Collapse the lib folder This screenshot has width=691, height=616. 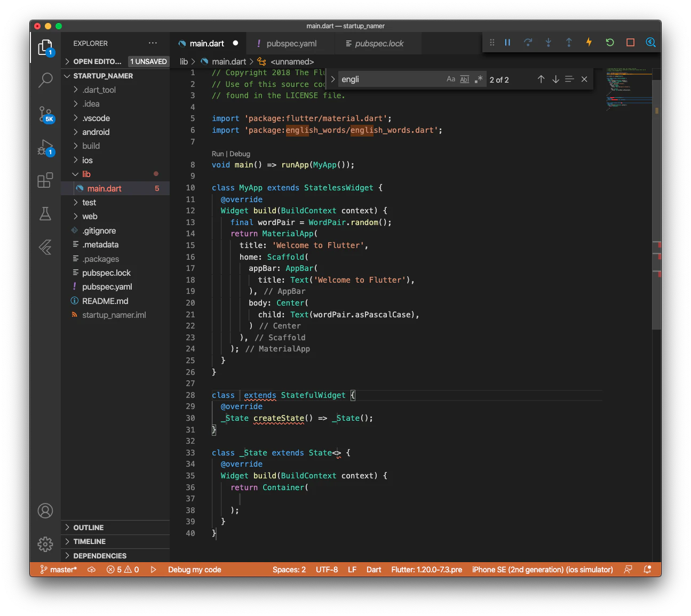(x=86, y=174)
